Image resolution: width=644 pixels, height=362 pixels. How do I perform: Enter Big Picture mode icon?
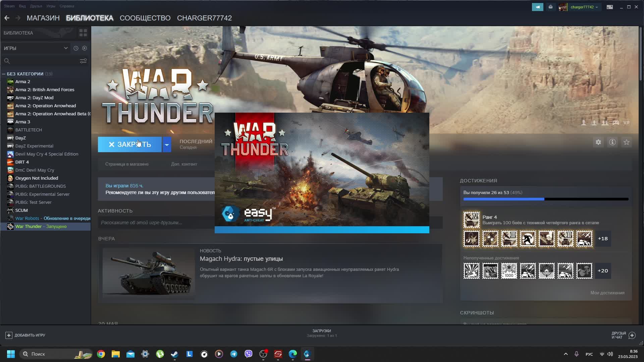coord(609,7)
